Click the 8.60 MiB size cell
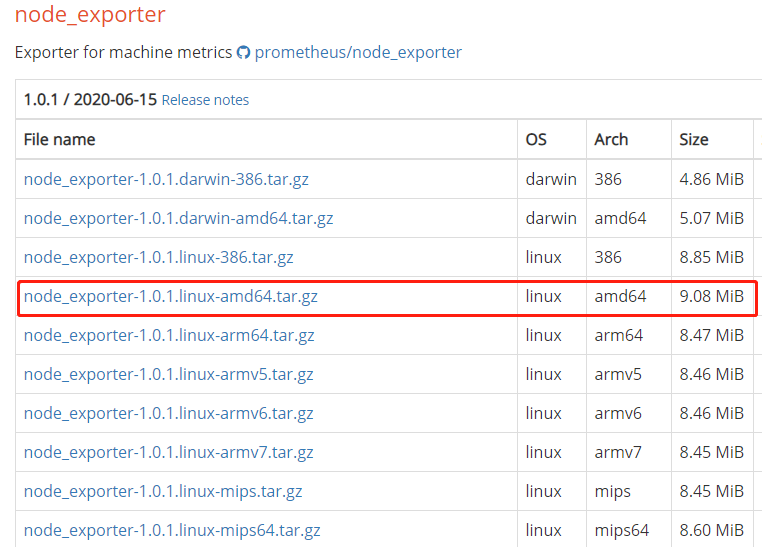Image resolution: width=762 pixels, height=547 pixels. (711, 530)
